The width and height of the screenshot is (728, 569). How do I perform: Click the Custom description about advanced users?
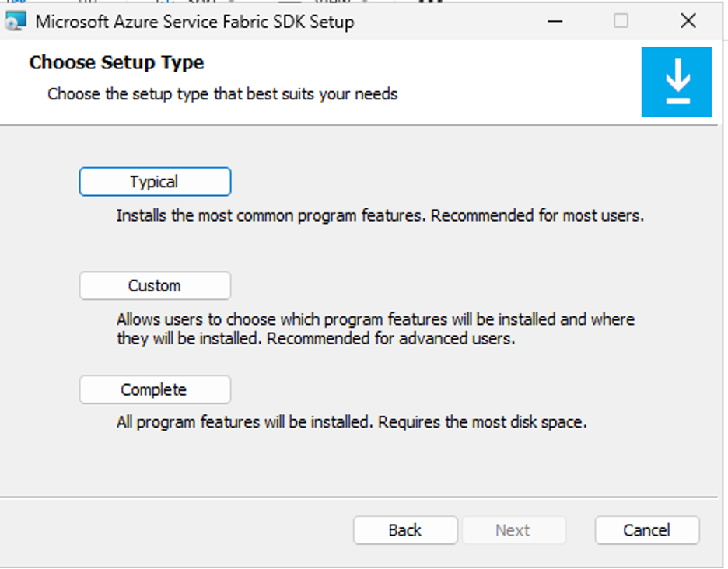coord(376,329)
